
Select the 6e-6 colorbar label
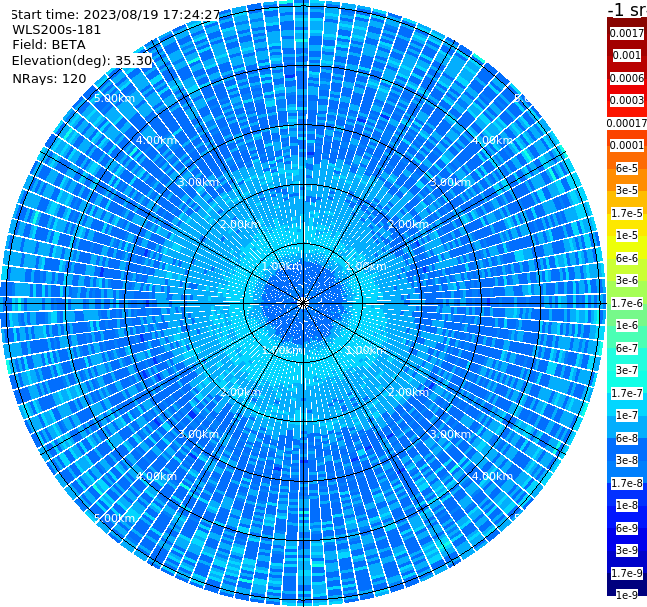point(627,258)
